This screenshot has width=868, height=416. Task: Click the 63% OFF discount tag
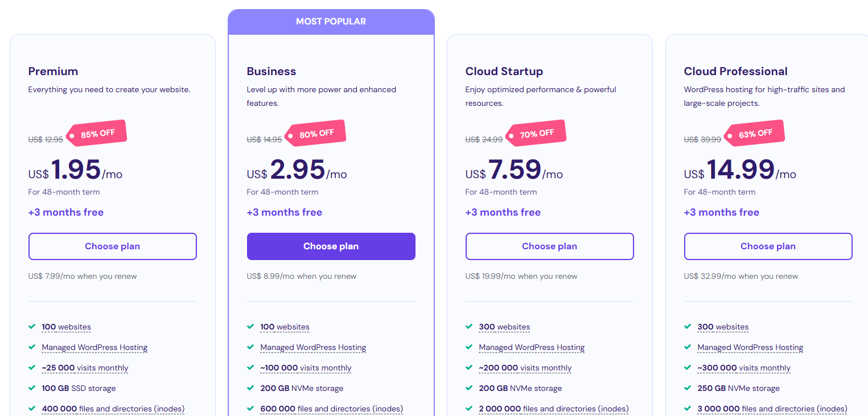coord(755,134)
